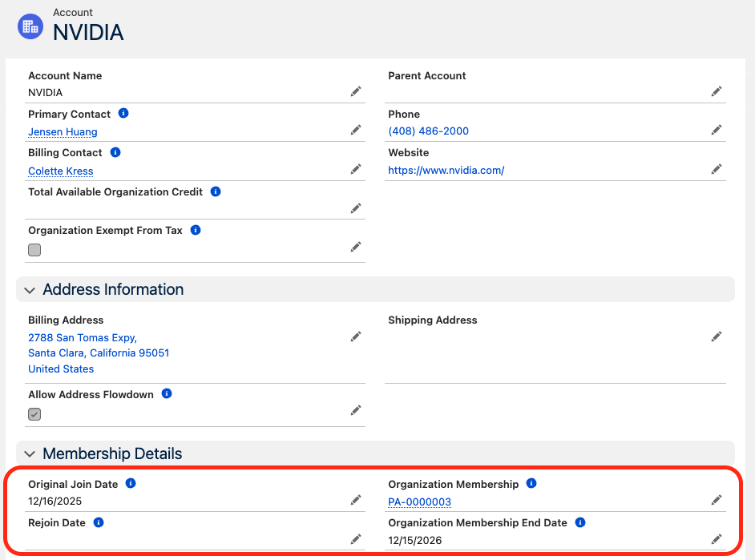Edit the Billing Contact field pencil

click(x=356, y=169)
